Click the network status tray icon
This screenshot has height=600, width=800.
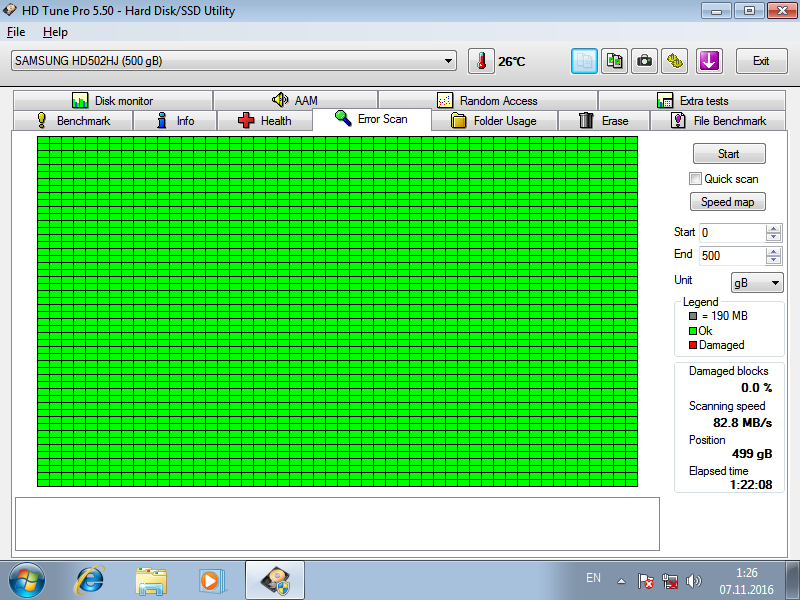[669, 581]
